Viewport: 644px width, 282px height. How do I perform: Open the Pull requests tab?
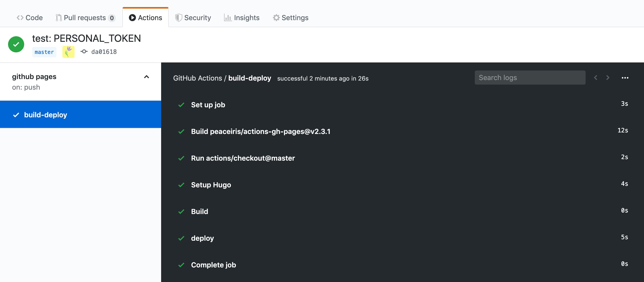pyautogui.click(x=85, y=18)
